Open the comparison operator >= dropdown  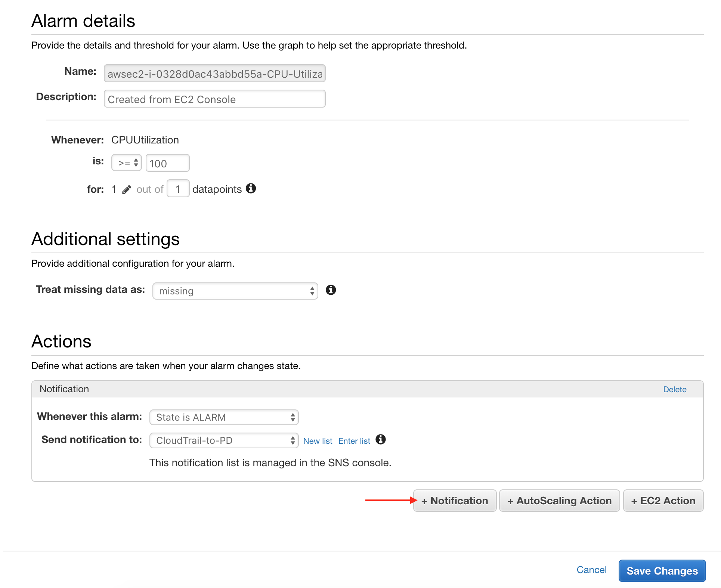[x=127, y=163]
